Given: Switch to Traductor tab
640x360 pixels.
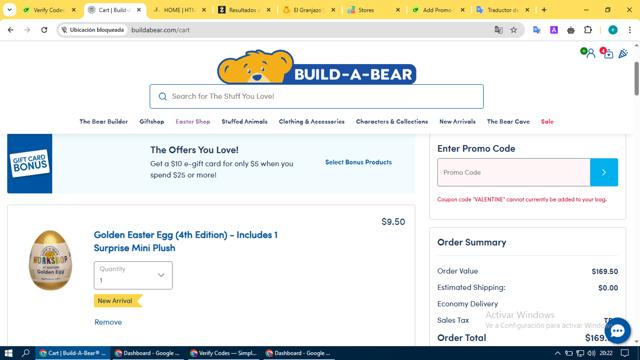Looking at the screenshot, I should pyautogui.click(x=502, y=10).
